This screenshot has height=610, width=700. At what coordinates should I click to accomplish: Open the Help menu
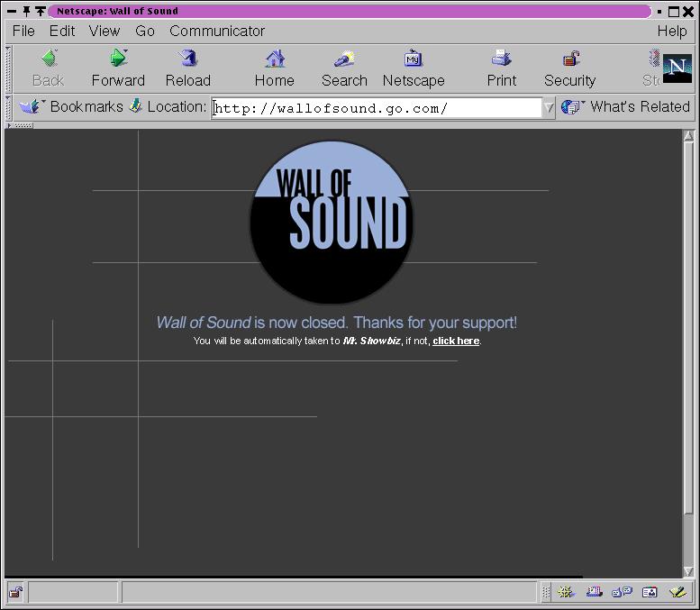tap(672, 31)
